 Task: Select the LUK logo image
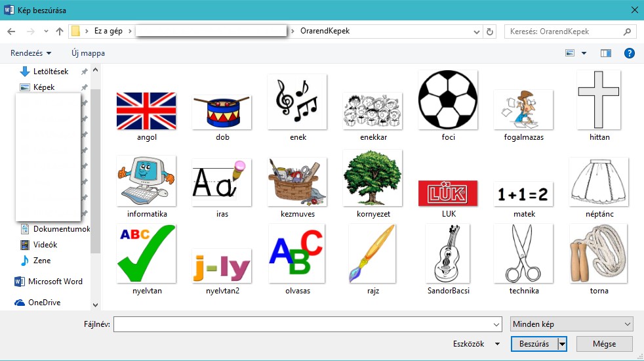click(448, 193)
